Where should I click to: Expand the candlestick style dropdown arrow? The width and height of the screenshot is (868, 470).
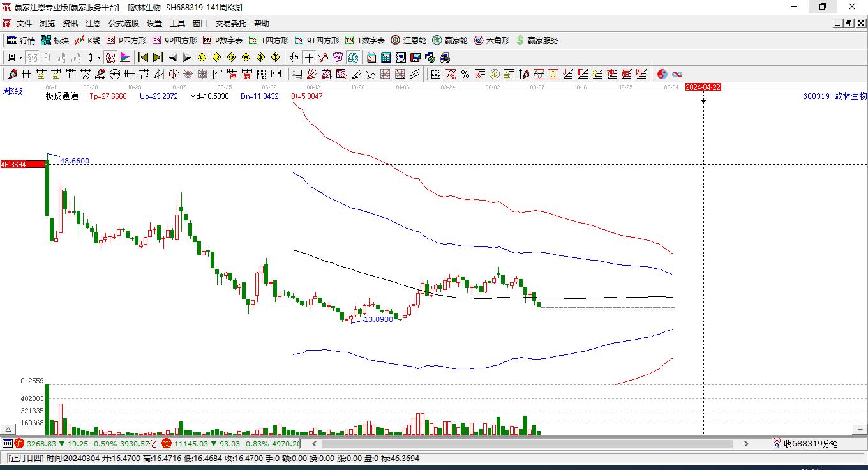coord(99,57)
